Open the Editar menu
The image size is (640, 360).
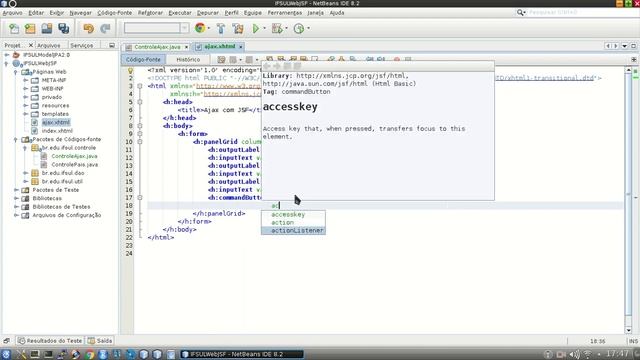click(36, 13)
